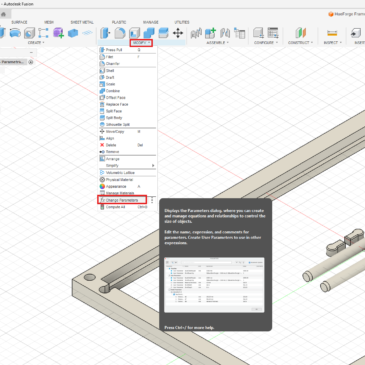This screenshot has height=365, width=365.
Task: Open the MODIFY dropdown
Action: [x=141, y=43]
